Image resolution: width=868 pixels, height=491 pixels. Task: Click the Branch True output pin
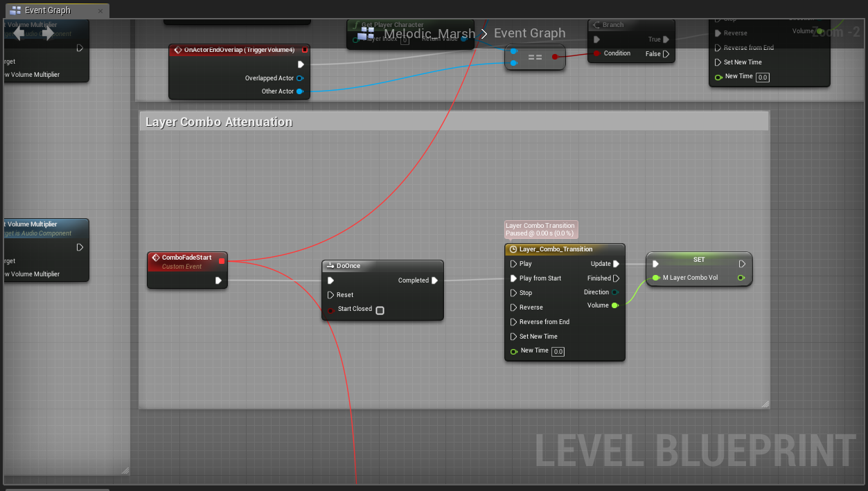tap(666, 39)
